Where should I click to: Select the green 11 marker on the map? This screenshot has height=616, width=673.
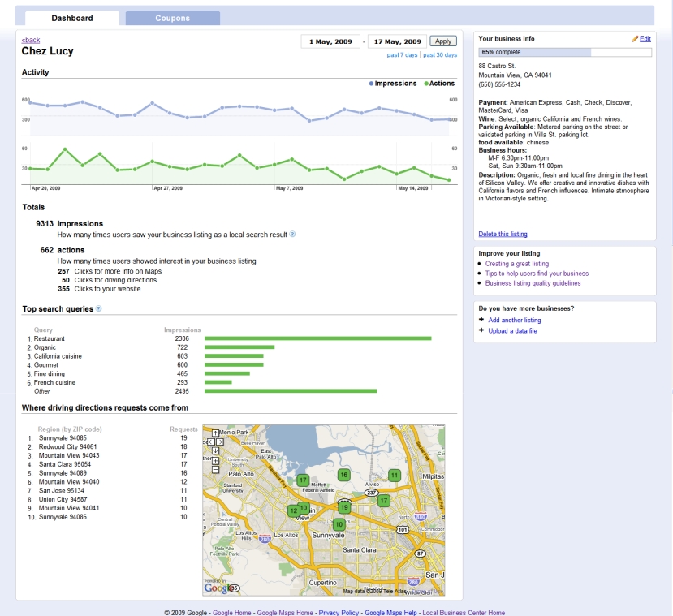pyautogui.click(x=395, y=476)
